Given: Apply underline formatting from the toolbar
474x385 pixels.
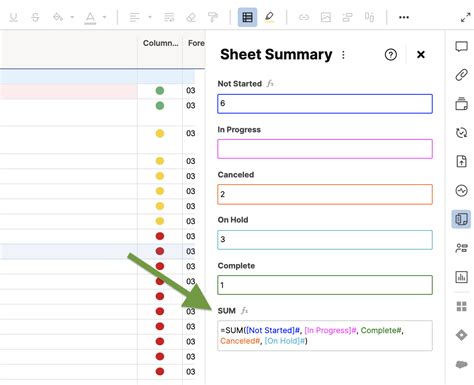Looking at the screenshot, I should [x=13, y=17].
